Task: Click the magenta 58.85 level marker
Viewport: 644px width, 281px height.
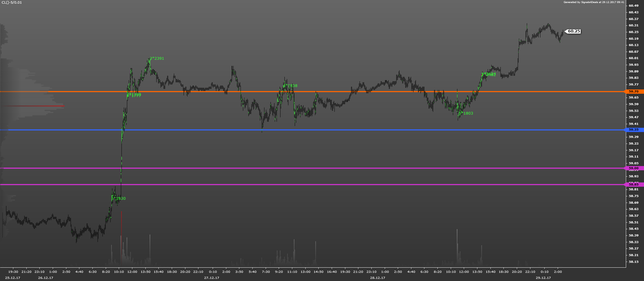Action: click(x=634, y=184)
